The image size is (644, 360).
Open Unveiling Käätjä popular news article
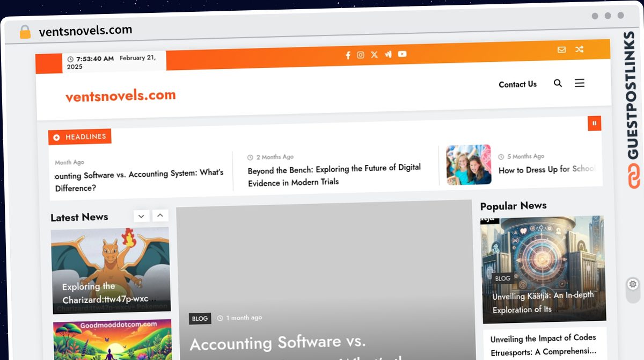543,303
